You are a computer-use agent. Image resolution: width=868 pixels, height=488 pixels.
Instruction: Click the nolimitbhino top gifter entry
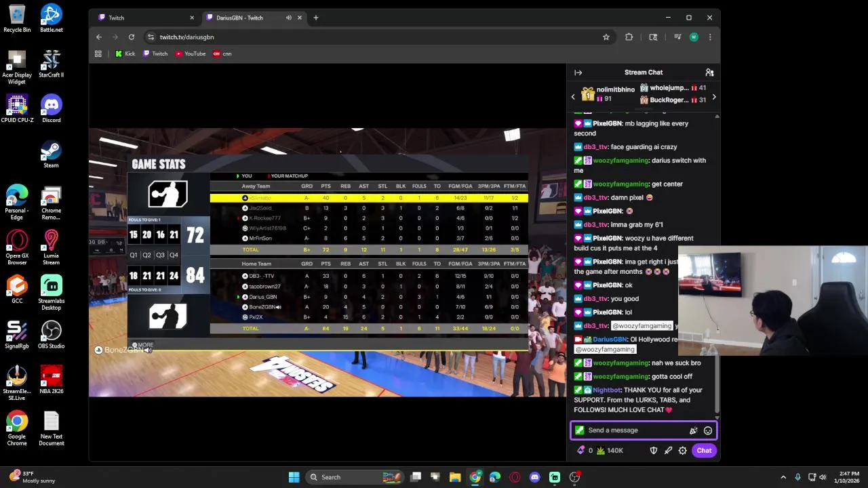tap(608, 94)
